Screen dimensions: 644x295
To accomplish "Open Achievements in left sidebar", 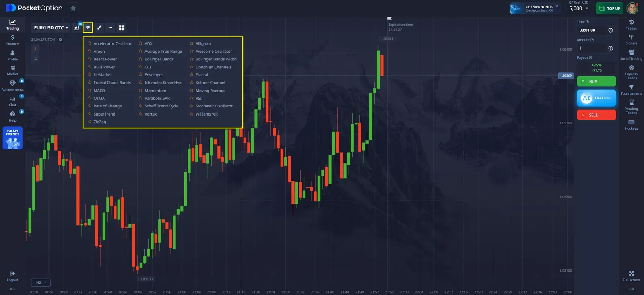I will (12, 85).
